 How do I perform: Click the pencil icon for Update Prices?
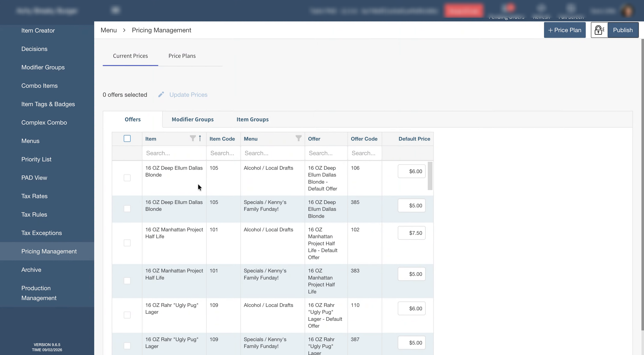tap(161, 94)
